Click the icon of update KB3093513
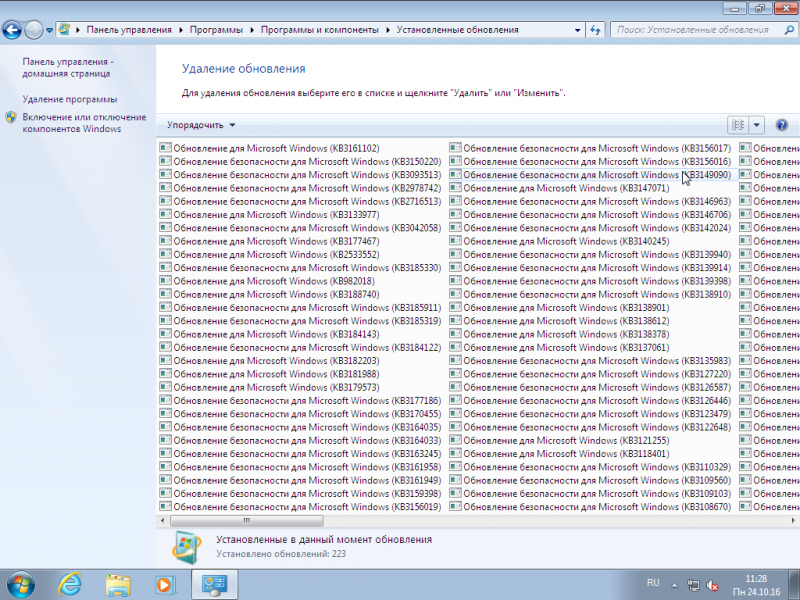Screen dimensions: 800x600 (165, 174)
